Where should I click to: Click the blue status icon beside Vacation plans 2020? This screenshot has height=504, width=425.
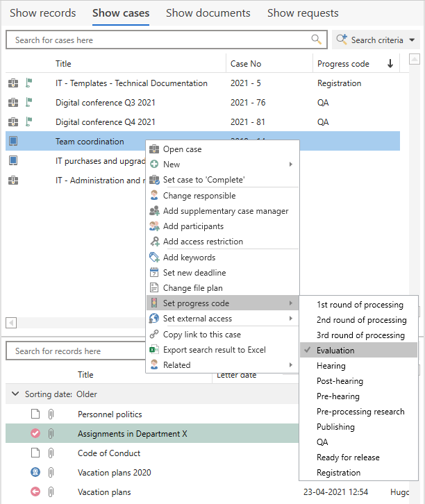click(x=35, y=473)
